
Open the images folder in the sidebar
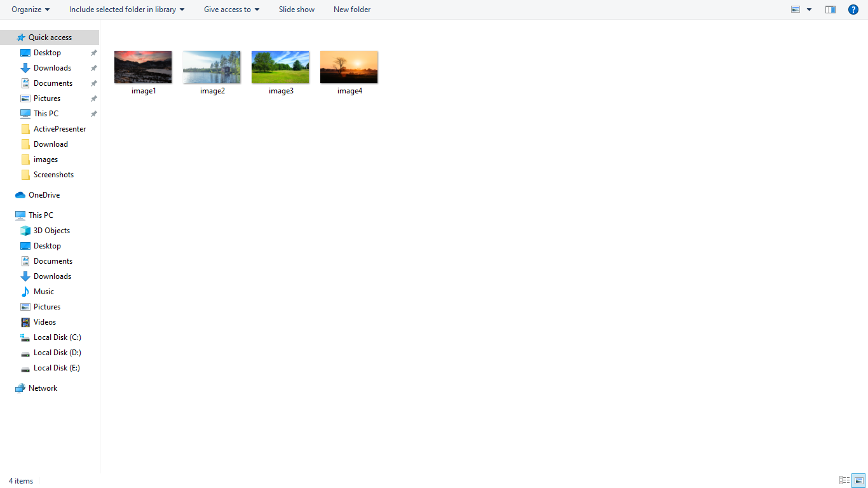(45, 159)
